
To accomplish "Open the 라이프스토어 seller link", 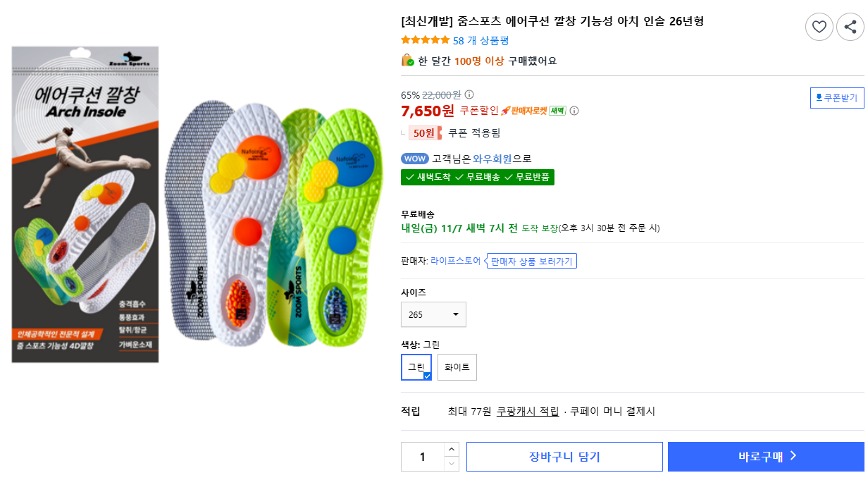I will pyautogui.click(x=456, y=261).
